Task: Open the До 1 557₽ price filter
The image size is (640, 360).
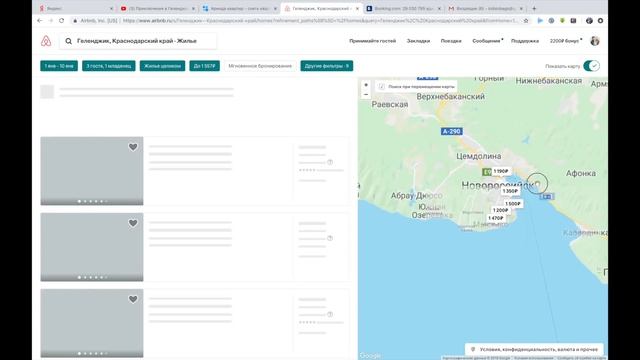Action: (204, 66)
